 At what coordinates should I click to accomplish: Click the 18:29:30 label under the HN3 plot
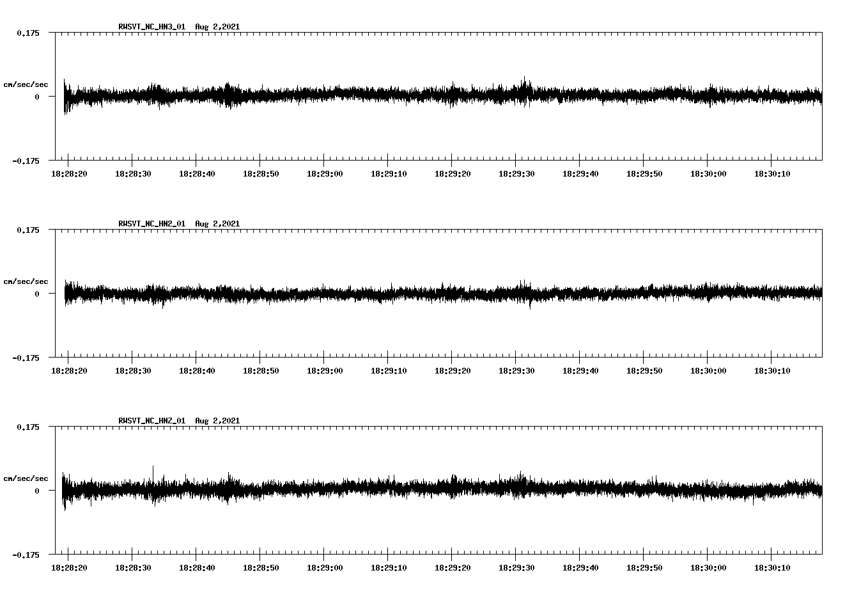click(516, 174)
